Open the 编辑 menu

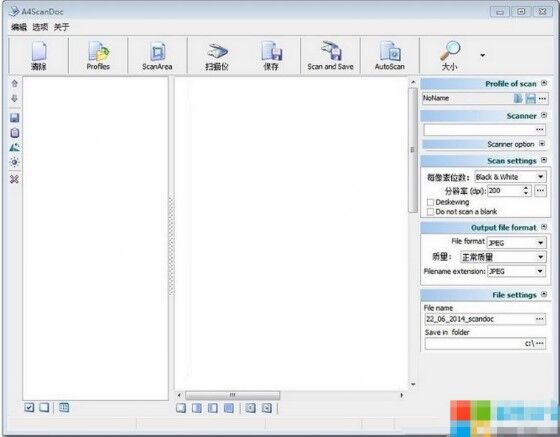pyautogui.click(x=19, y=27)
